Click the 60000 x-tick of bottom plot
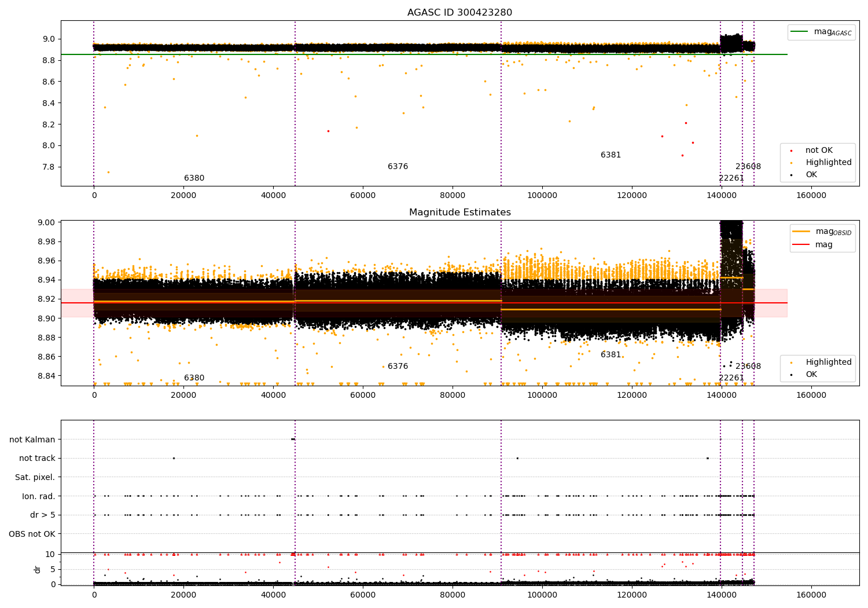 pyautogui.click(x=363, y=595)
